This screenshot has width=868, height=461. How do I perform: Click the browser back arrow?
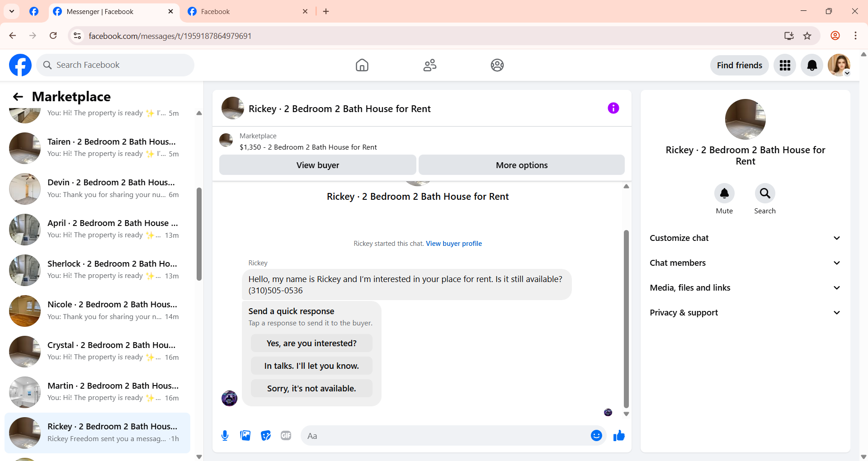pos(13,36)
